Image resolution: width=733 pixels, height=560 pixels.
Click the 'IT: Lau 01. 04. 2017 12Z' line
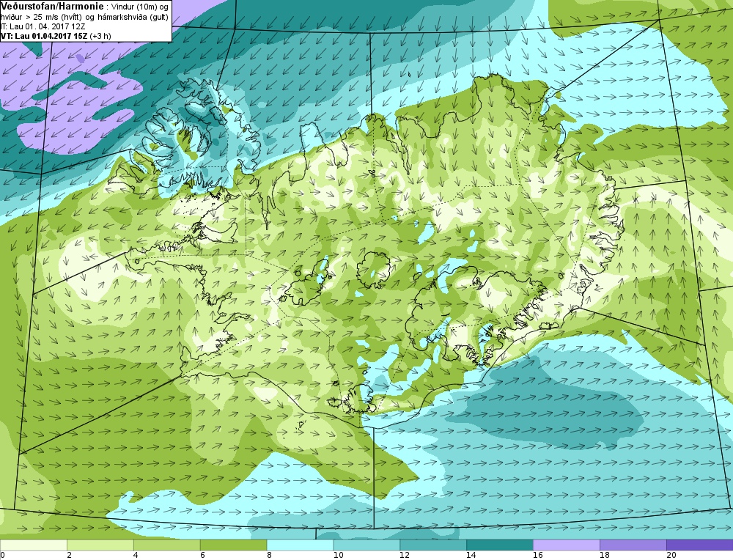[x=43, y=26]
